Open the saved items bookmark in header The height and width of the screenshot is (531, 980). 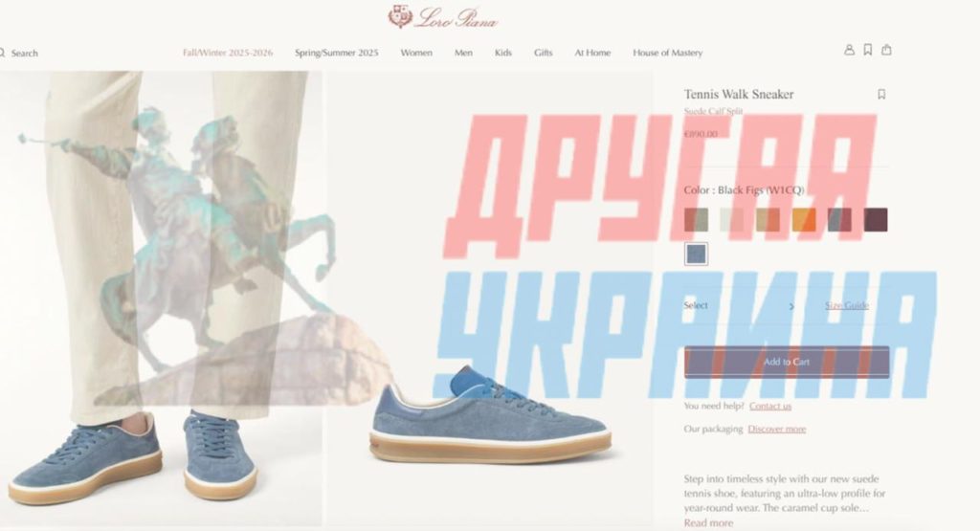867,50
